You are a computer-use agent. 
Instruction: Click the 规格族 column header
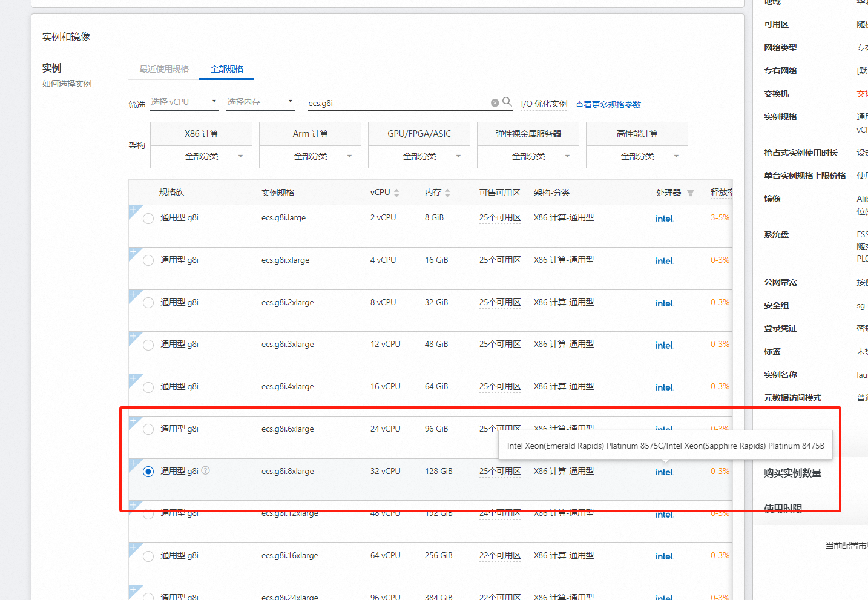tap(171, 192)
